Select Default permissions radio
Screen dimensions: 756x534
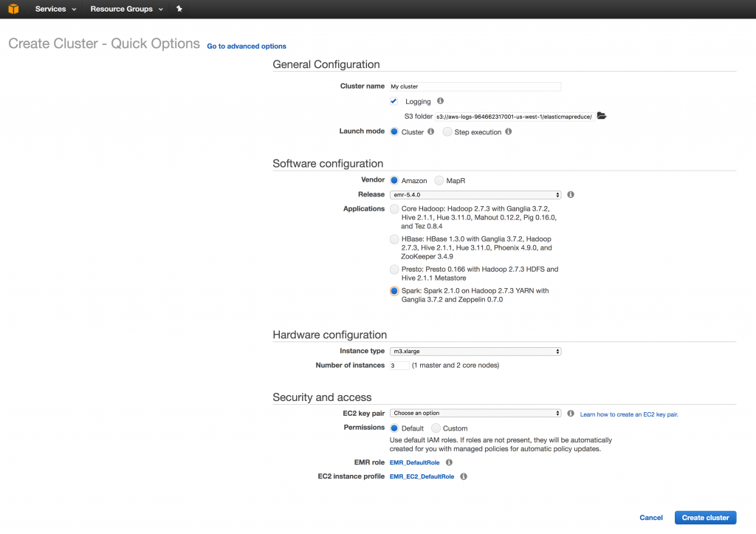pos(394,428)
